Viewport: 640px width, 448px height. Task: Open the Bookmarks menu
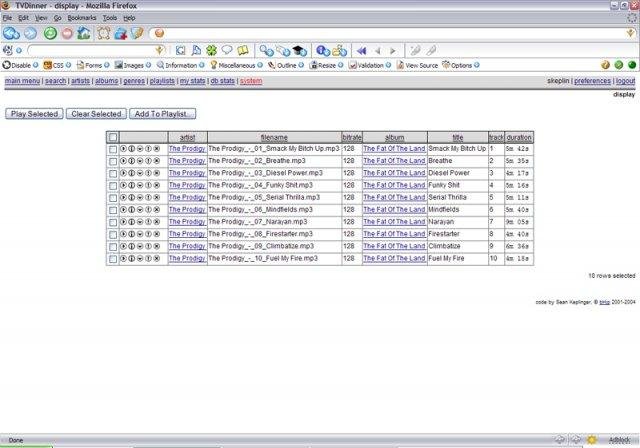[x=82, y=18]
